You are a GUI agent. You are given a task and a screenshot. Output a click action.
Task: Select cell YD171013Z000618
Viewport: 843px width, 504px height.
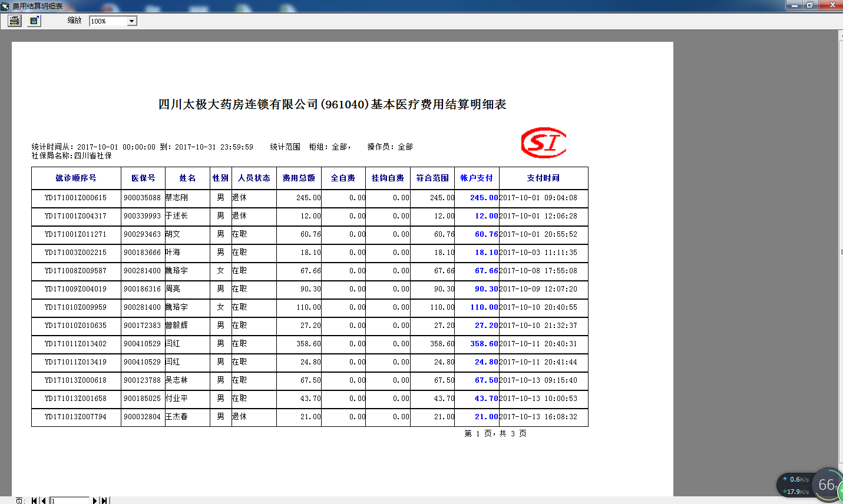(76, 380)
